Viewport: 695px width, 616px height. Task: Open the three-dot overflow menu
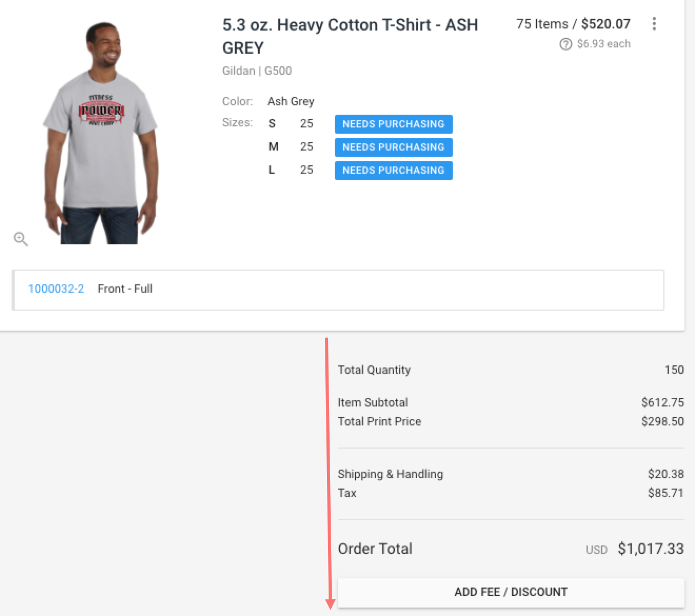(654, 24)
